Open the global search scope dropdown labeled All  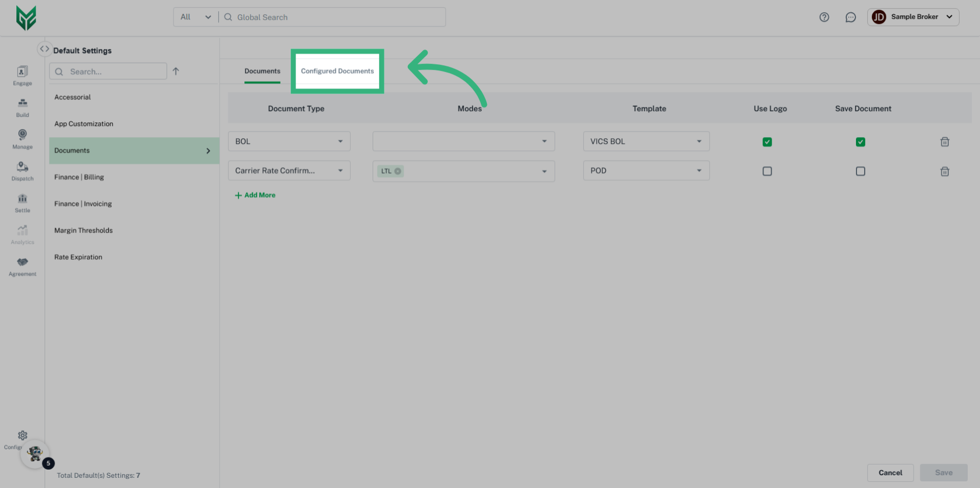point(195,17)
